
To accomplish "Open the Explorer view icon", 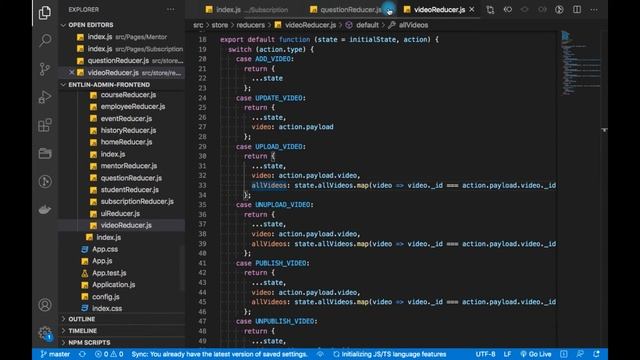I will [x=44, y=13].
